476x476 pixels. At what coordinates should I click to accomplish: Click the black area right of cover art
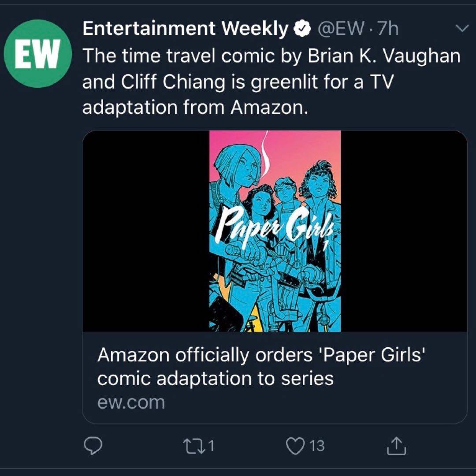point(404,231)
